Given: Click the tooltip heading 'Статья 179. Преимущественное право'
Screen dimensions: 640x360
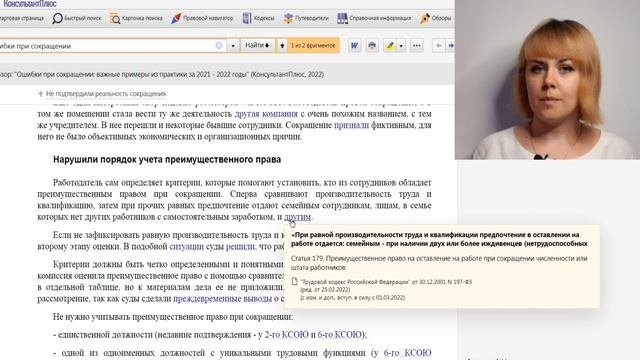Looking at the screenshot, I should click(x=439, y=263).
